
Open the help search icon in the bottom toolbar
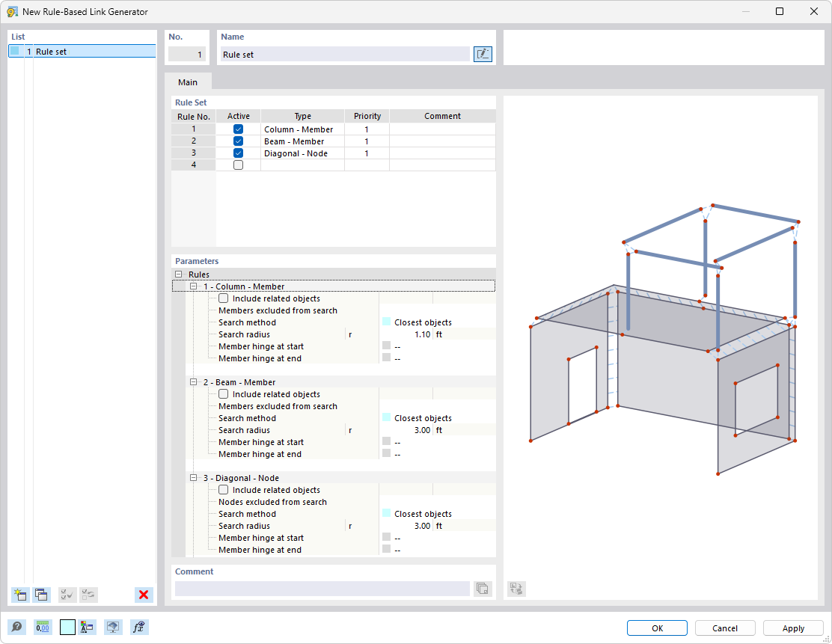pyautogui.click(x=17, y=628)
